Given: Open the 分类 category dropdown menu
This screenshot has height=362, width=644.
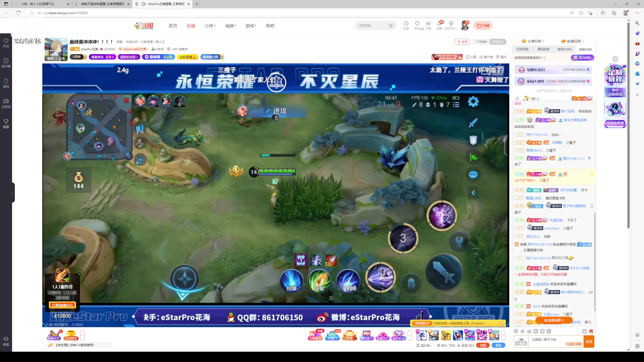Looking at the screenshot, I should (210, 26).
